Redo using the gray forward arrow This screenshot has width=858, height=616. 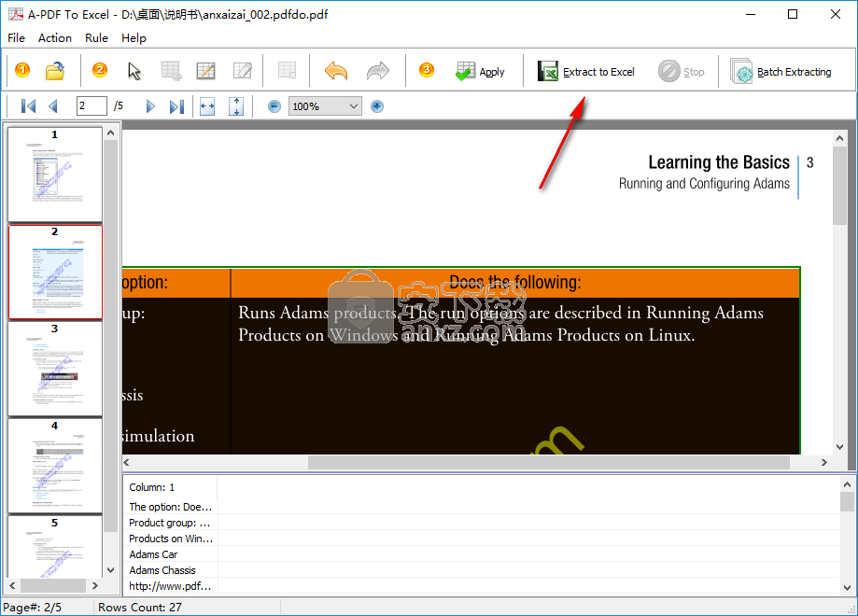(377, 71)
